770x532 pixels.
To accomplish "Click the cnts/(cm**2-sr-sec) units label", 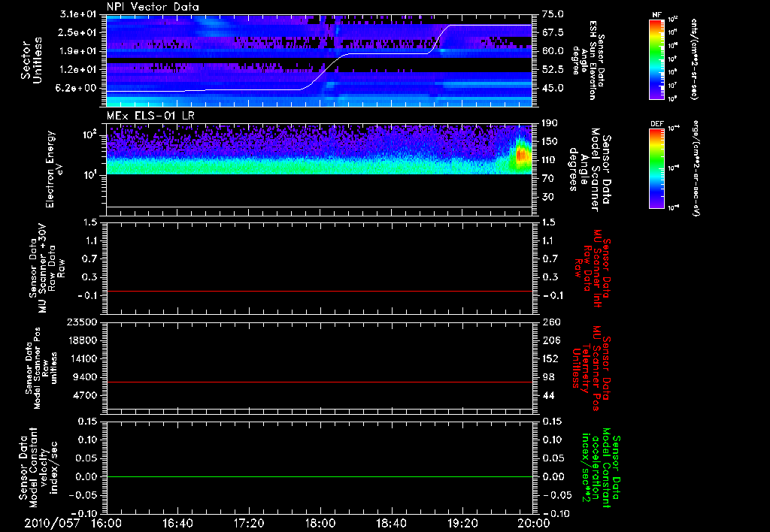I will (694, 59).
